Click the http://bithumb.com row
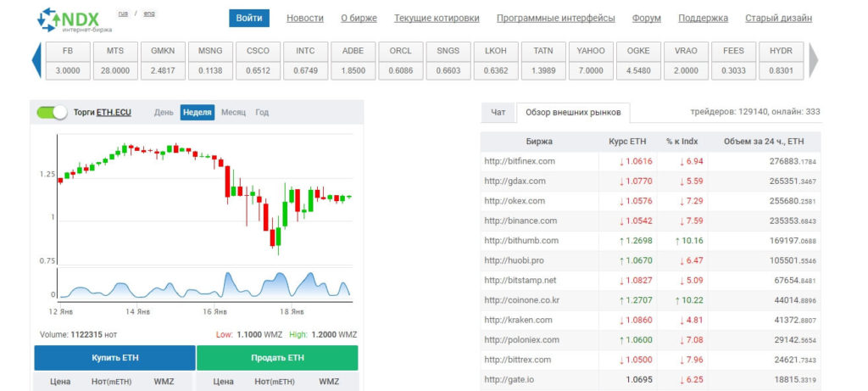The width and height of the screenshot is (868, 391). [651, 240]
